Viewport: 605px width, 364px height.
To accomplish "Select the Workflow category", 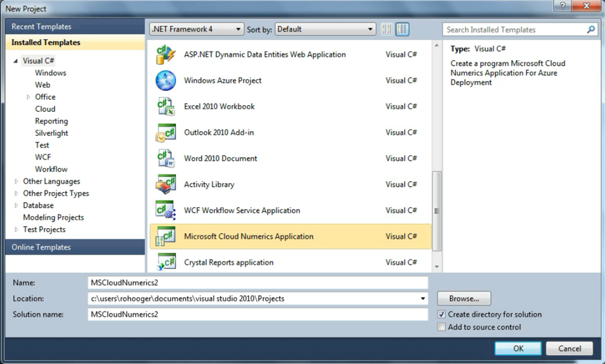I will click(x=51, y=169).
